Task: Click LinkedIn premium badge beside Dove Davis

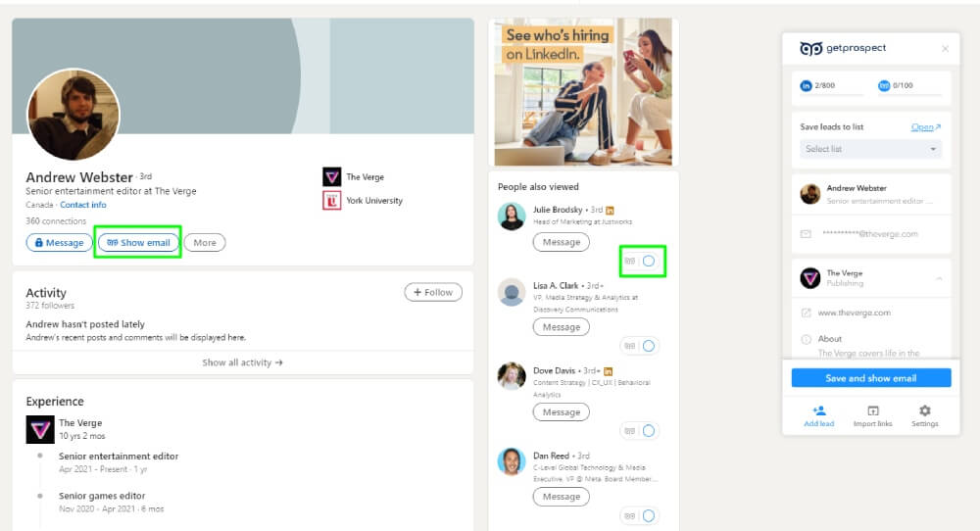Action: [x=609, y=371]
